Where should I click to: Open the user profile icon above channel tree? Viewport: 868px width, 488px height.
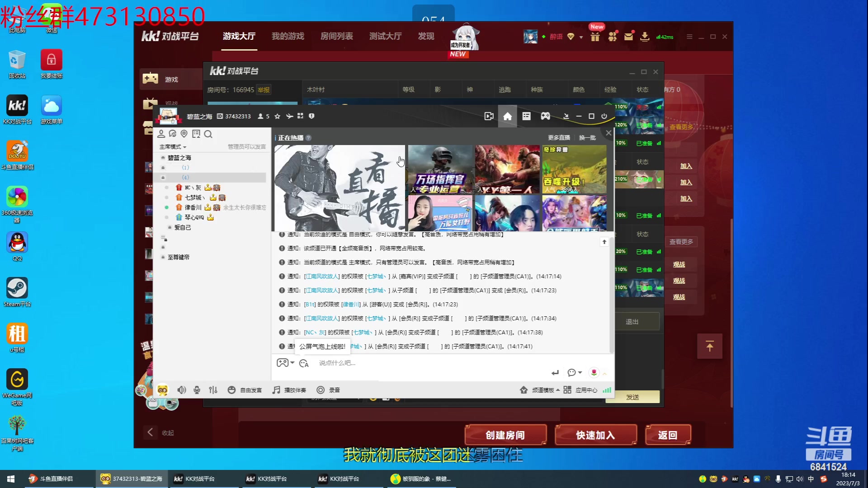(x=161, y=134)
